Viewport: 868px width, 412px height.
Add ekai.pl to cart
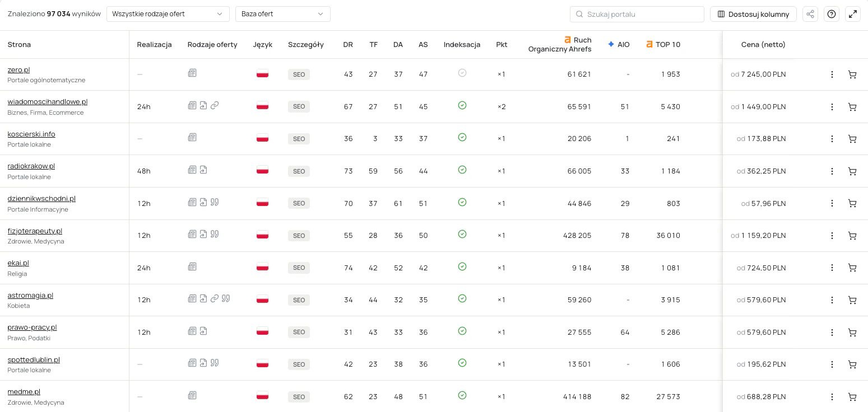(x=852, y=268)
